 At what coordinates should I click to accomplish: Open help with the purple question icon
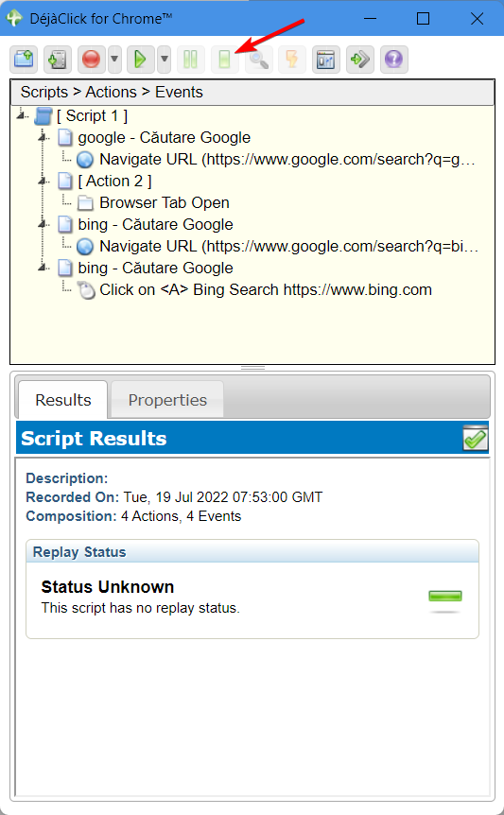pos(394,60)
